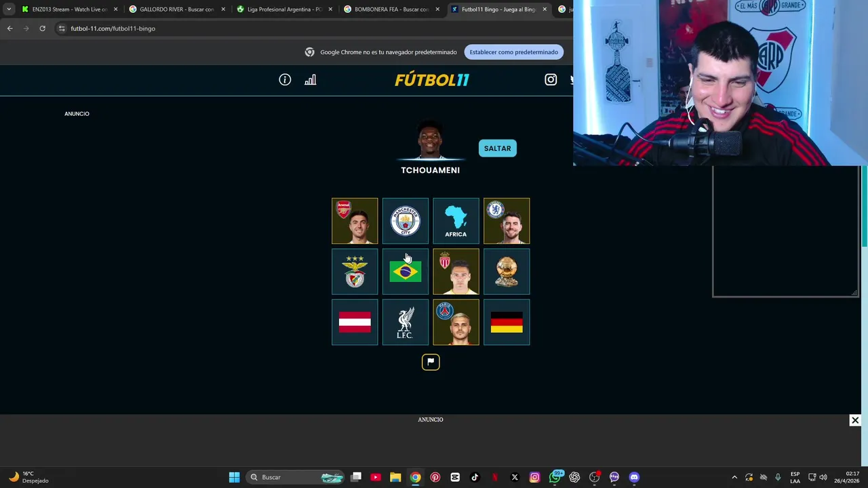Open WhatsApp from the taskbar

point(555,477)
